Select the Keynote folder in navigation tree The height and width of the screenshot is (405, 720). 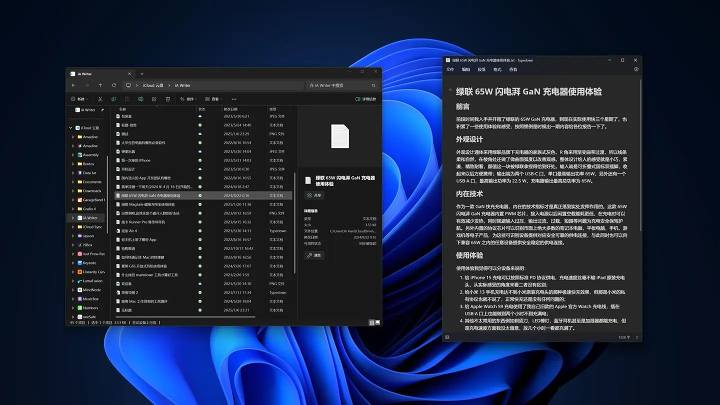[x=87, y=263]
